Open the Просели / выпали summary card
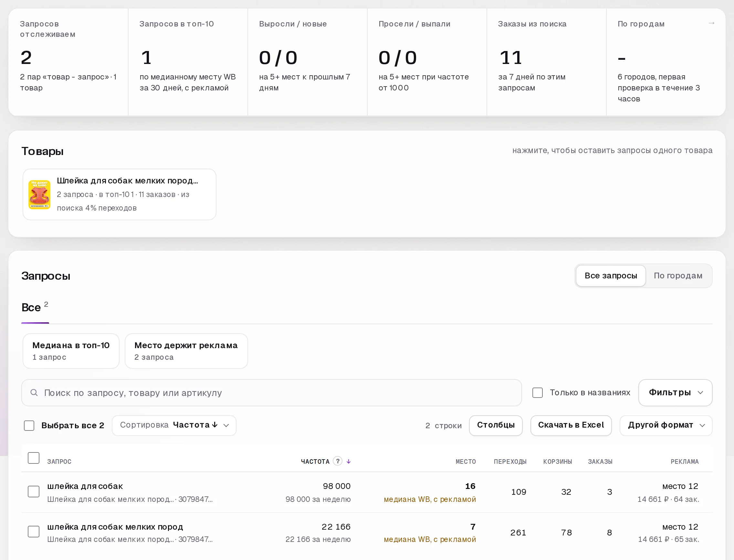Image resolution: width=734 pixels, height=560 pixels. 427,62
